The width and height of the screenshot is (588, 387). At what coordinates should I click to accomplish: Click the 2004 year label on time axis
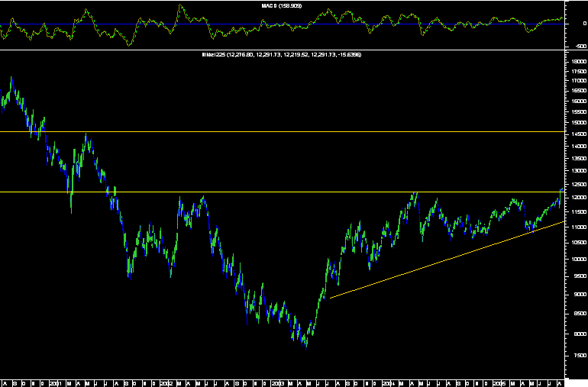click(389, 384)
